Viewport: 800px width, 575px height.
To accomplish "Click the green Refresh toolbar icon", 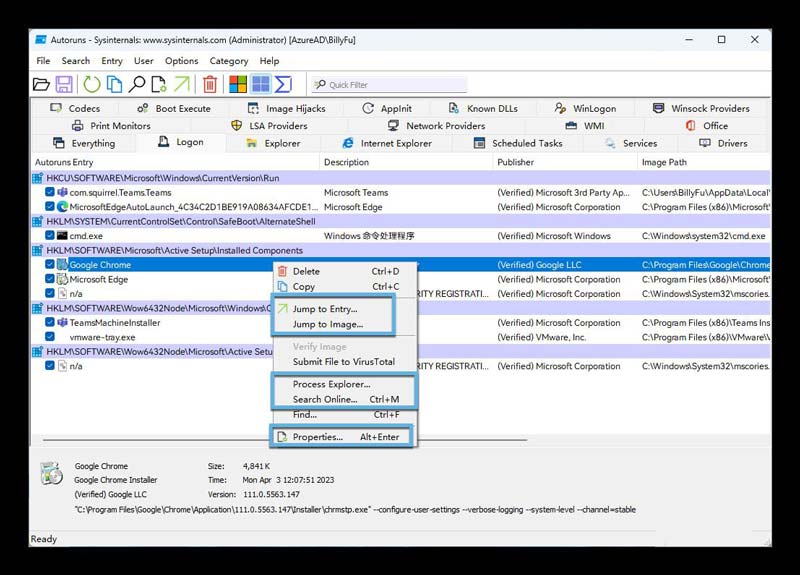I will 92,84.
